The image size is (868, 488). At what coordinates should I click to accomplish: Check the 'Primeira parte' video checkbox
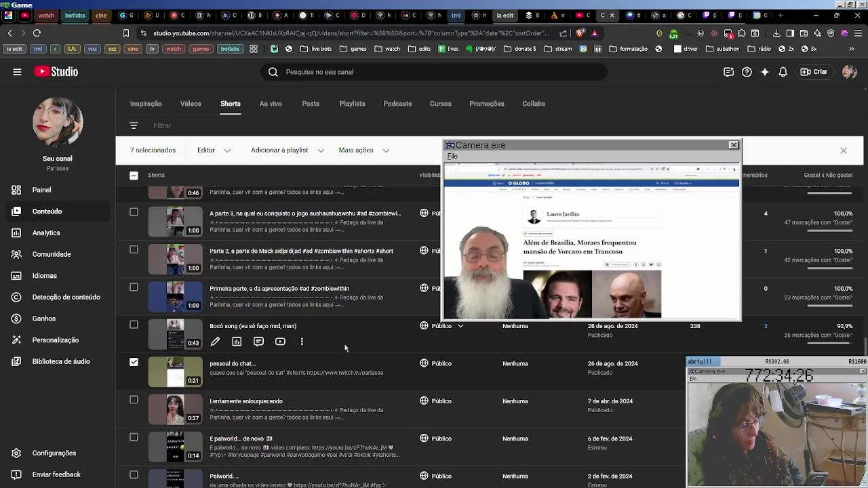pyautogui.click(x=134, y=287)
